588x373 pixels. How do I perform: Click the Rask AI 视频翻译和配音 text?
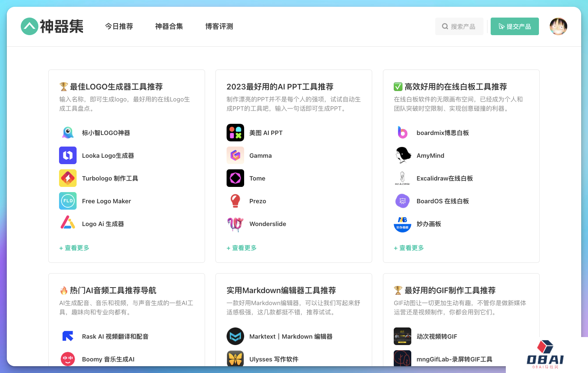coord(115,336)
